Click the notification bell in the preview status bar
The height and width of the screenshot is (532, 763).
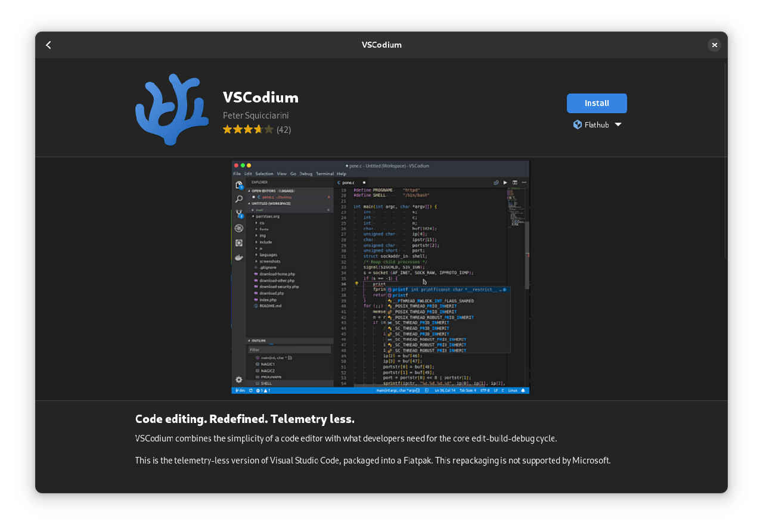pyautogui.click(x=523, y=391)
